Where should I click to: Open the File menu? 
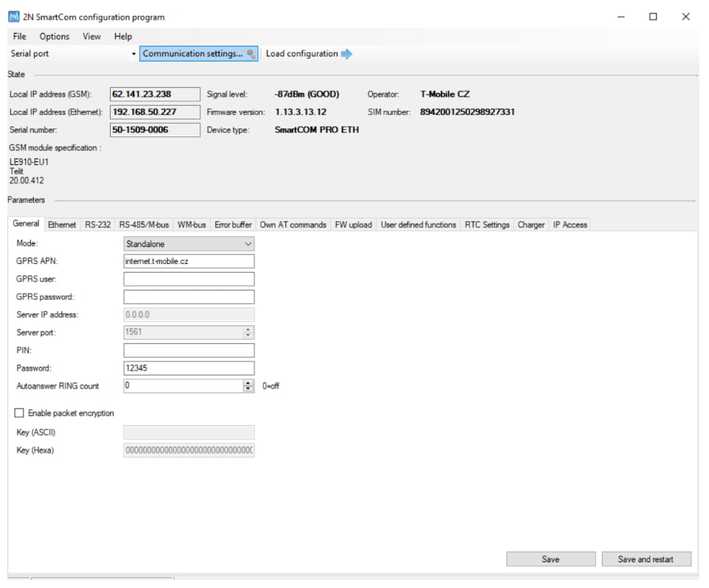pyautogui.click(x=20, y=37)
